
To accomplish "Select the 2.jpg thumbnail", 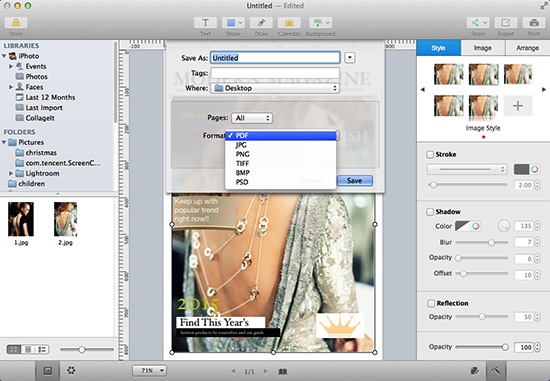I will (66, 219).
